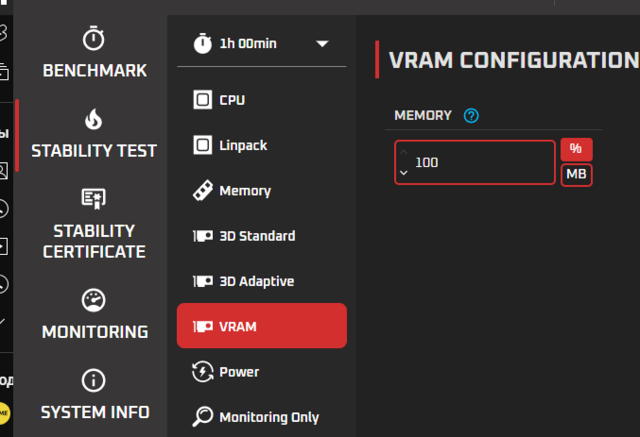The height and width of the screenshot is (437, 640).
Task: Click the Stability Certificate icon
Action: pyautogui.click(x=93, y=200)
